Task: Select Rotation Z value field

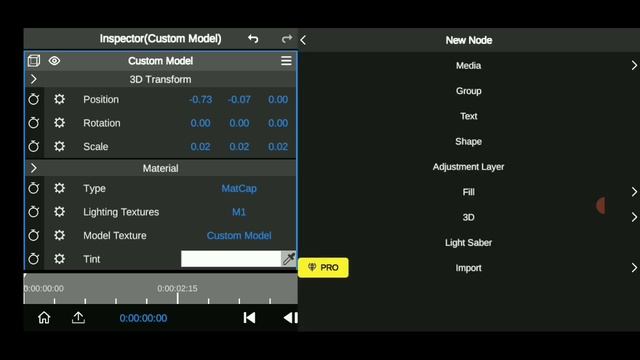Action: [278, 123]
